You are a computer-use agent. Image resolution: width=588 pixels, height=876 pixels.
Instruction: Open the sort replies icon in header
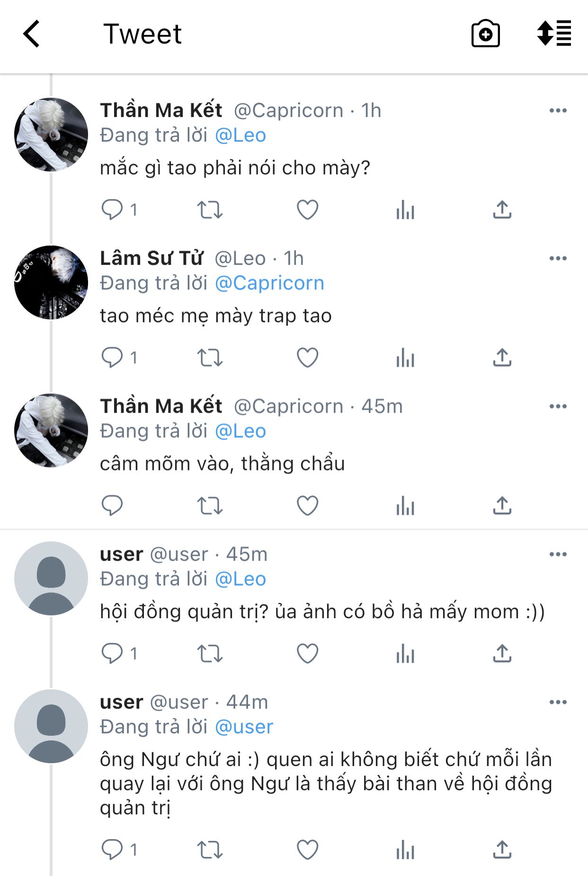pyautogui.click(x=553, y=34)
